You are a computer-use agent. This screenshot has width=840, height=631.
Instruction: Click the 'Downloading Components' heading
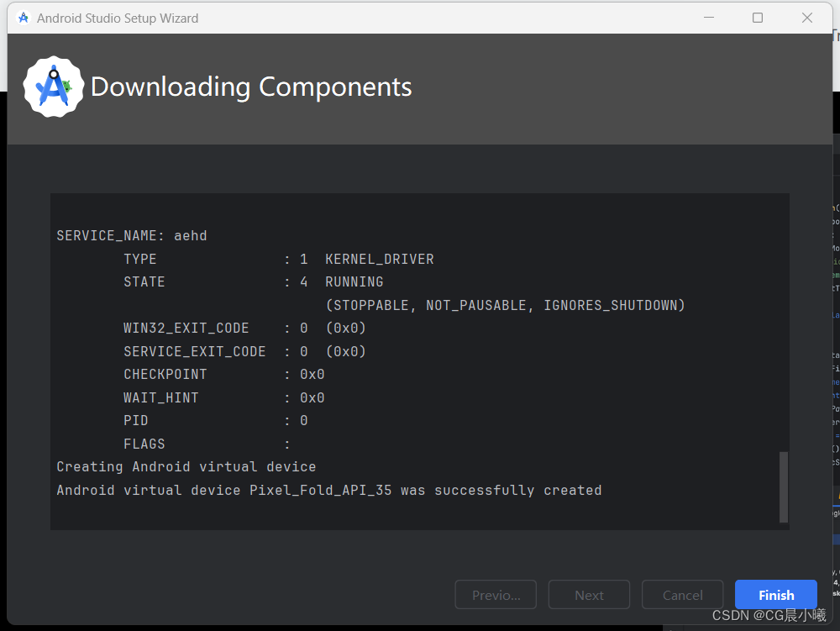[251, 87]
